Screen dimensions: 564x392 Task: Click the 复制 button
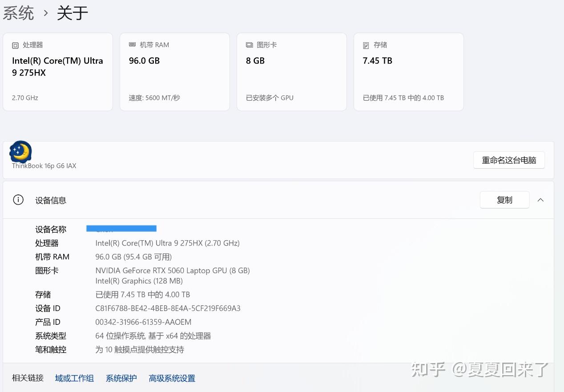point(504,200)
